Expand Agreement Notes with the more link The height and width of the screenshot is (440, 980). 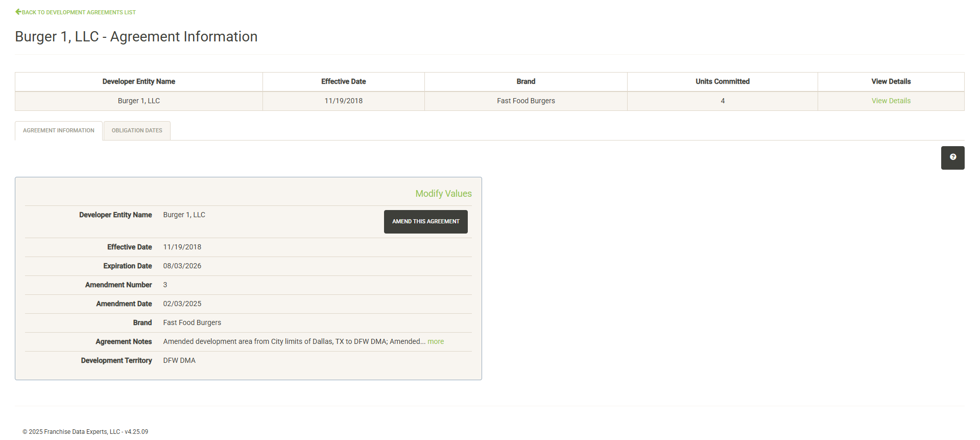pos(436,342)
